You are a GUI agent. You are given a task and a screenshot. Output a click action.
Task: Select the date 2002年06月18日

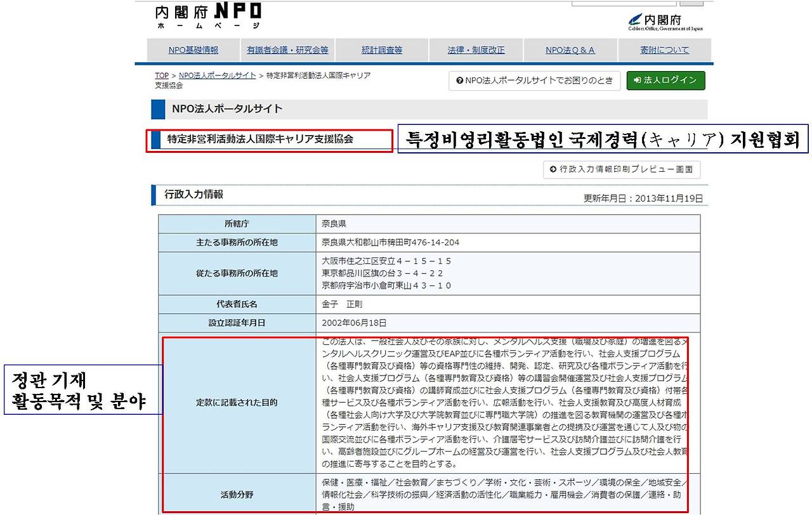354,323
